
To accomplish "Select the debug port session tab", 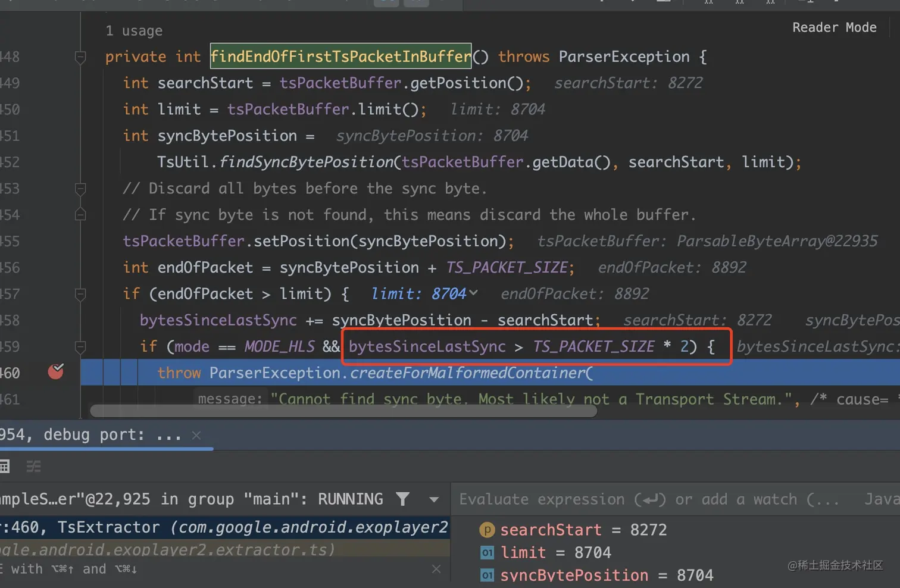I will (92, 435).
